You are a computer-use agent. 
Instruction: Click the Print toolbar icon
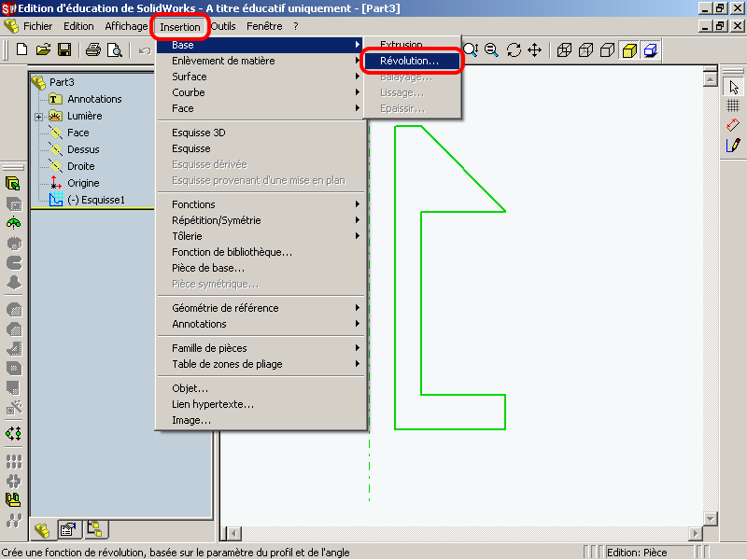click(93, 49)
